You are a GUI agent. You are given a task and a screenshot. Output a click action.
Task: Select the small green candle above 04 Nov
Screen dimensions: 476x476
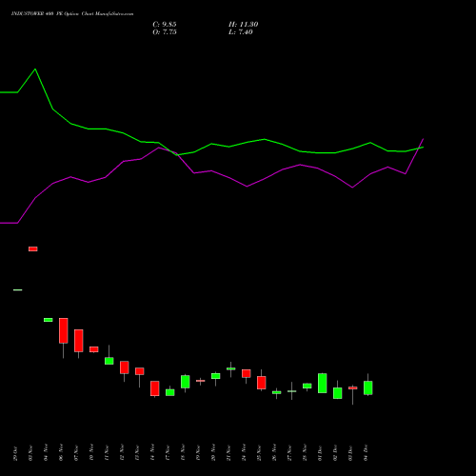point(49,320)
